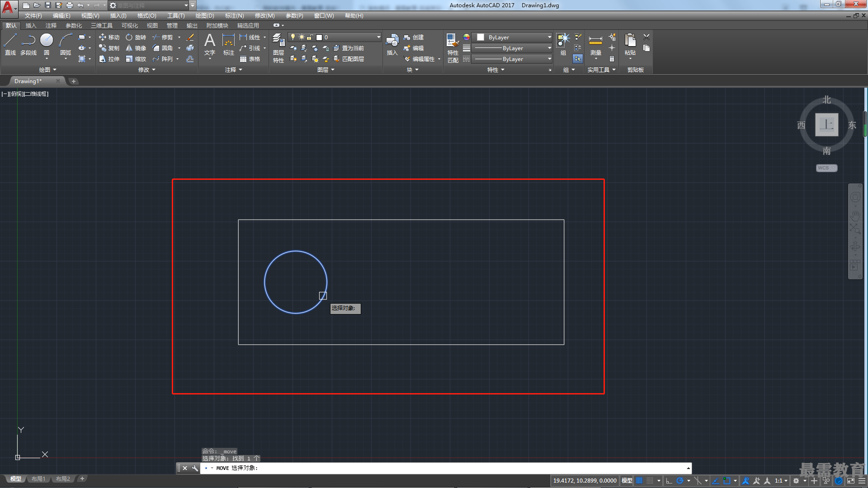The image size is (868, 488).
Task: Toggle ortho mode in status bar
Action: click(669, 480)
